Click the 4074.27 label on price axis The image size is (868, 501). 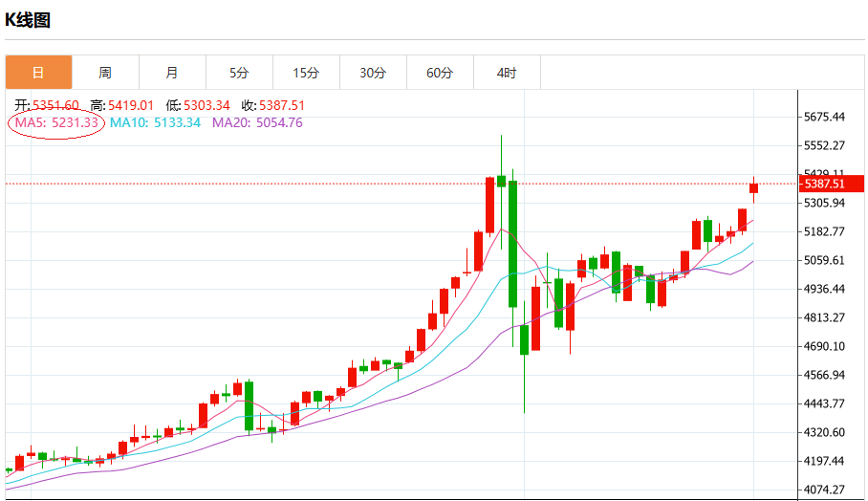pos(824,490)
